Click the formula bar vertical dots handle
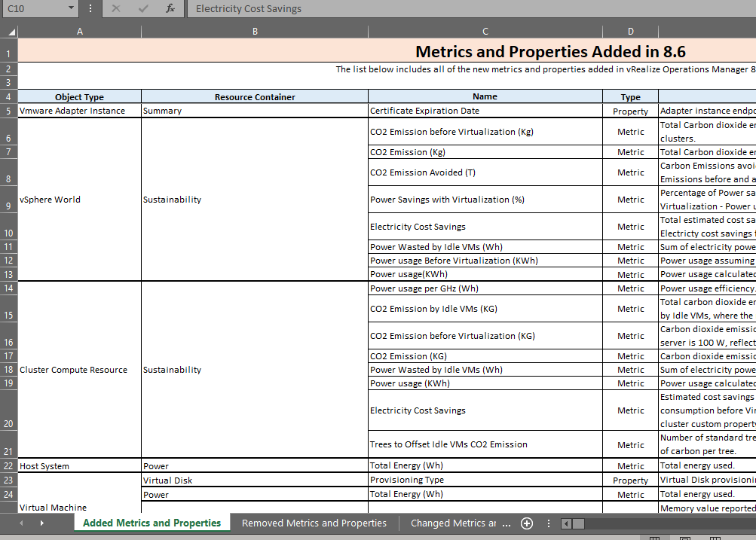The width and height of the screenshot is (756, 540). [90, 8]
